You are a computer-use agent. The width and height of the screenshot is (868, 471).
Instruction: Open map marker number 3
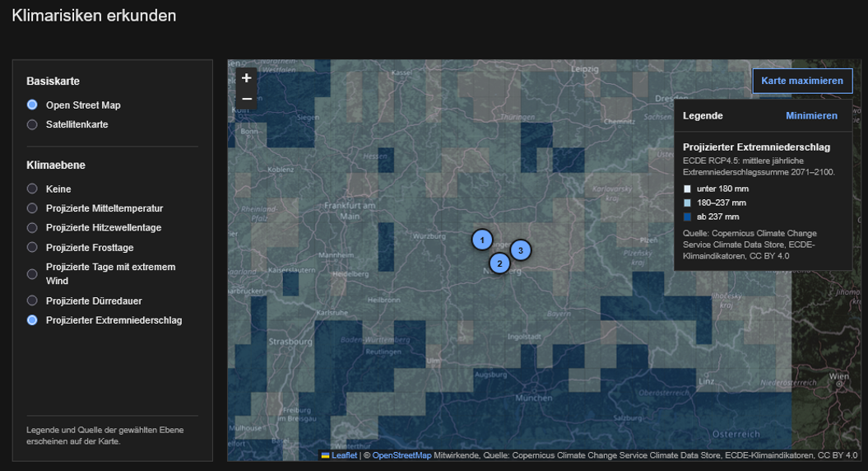click(x=520, y=250)
